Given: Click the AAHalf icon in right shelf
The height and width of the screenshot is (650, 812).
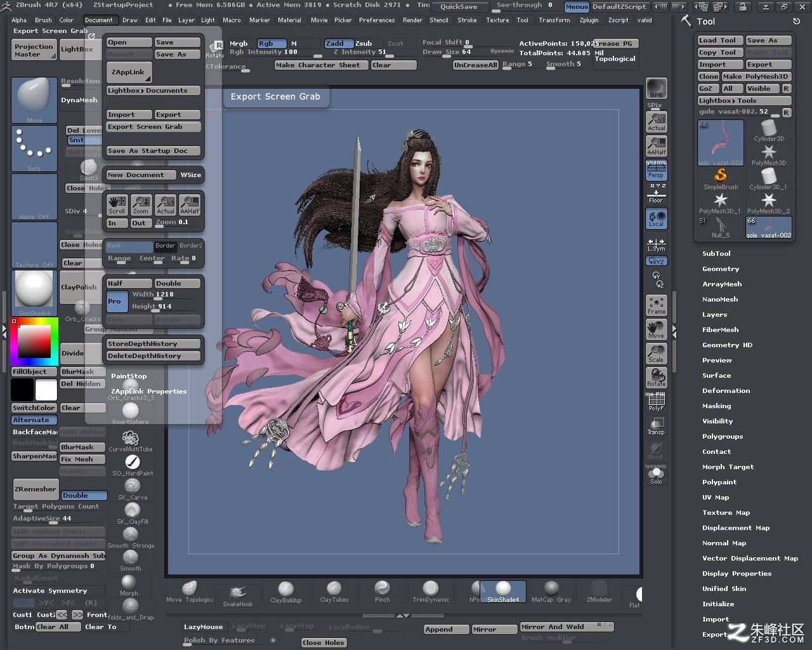Looking at the screenshot, I should click(x=656, y=146).
